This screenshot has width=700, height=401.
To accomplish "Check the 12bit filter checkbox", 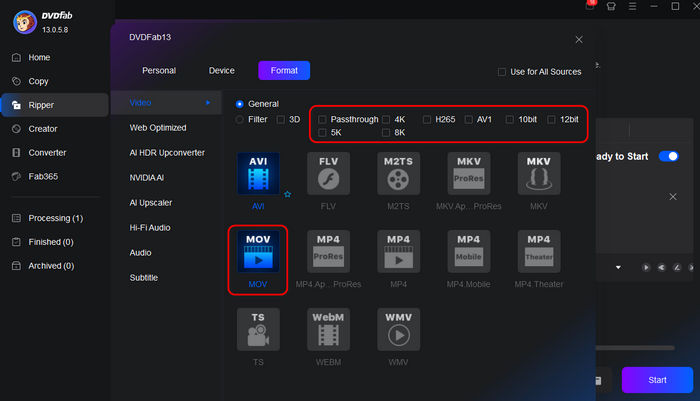I will [551, 120].
